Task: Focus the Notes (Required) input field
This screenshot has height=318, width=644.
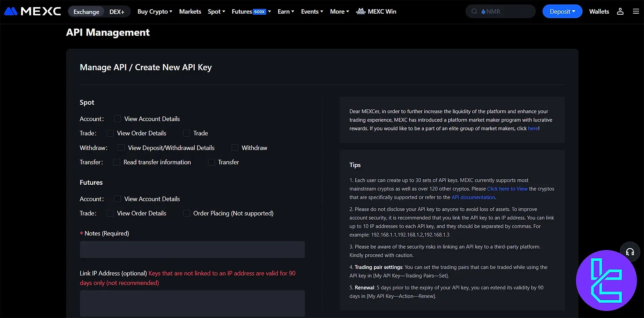Action: 192,249
